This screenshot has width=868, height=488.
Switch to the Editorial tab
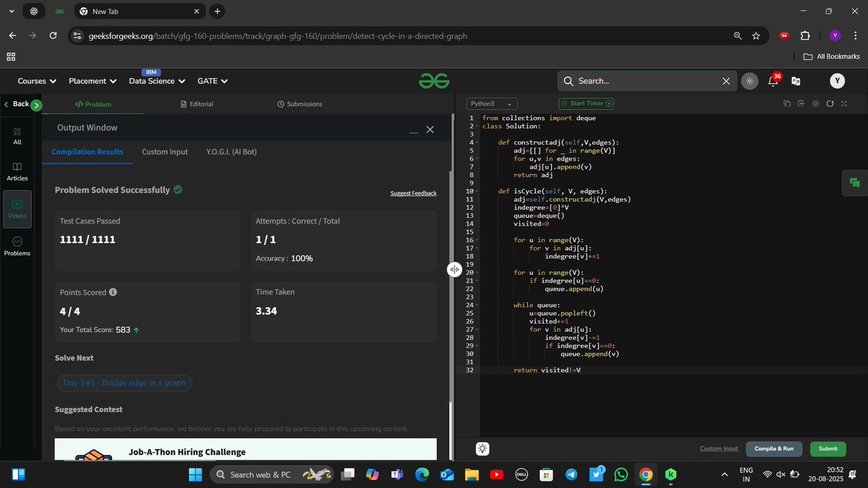(x=197, y=104)
